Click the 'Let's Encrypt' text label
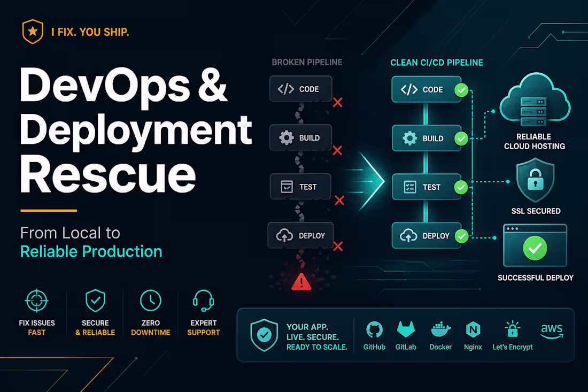588x392 pixels. (512, 348)
